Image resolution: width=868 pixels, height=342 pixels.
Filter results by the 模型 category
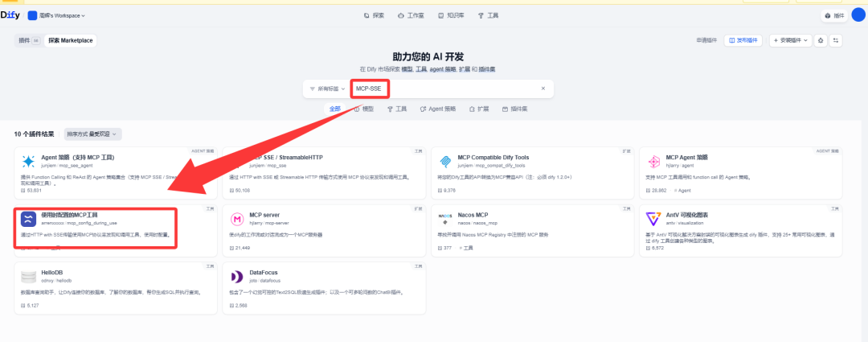pyautogui.click(x=364, y=109)
